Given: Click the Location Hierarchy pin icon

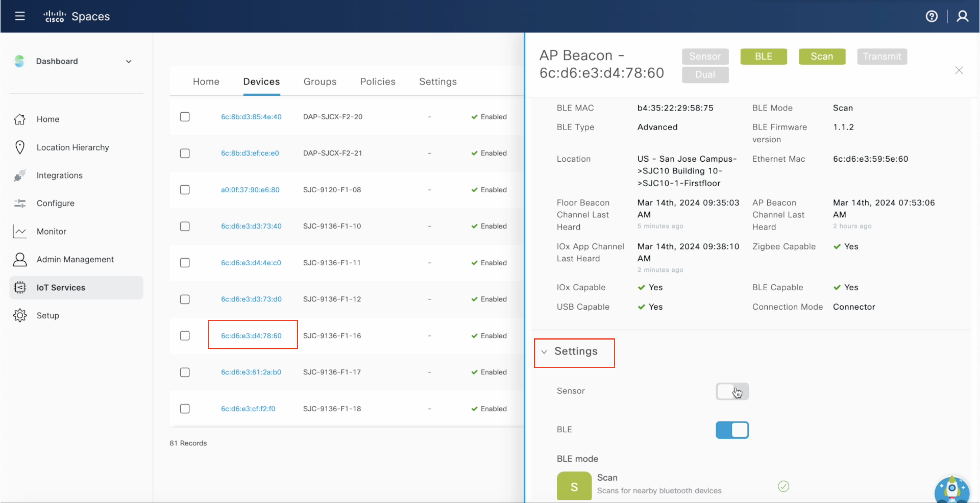Looking at the screenshot, I should tap(20, 147).
